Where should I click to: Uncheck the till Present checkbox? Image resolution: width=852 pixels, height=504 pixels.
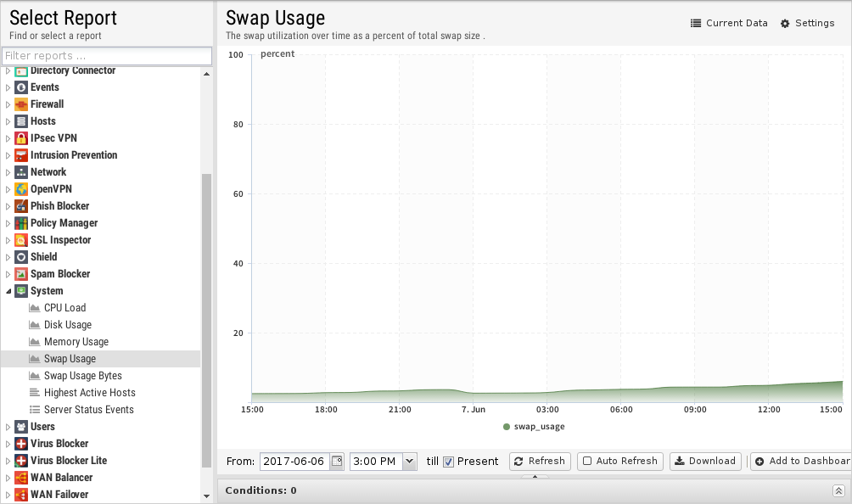(448, 462)
